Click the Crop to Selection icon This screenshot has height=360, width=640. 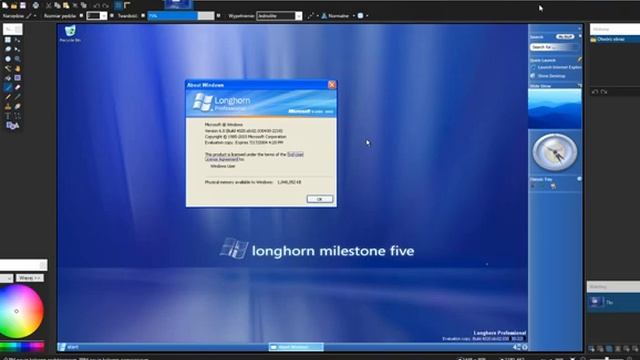pos(75,5)
